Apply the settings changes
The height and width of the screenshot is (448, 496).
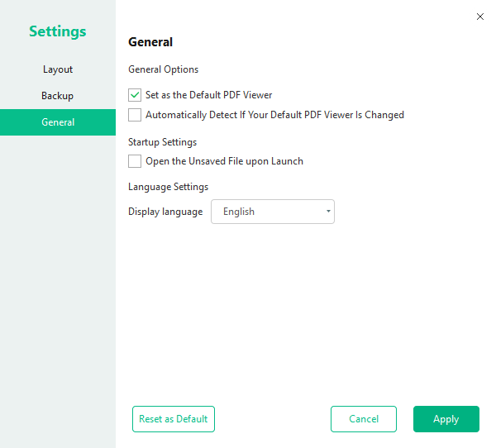[446, 419]
